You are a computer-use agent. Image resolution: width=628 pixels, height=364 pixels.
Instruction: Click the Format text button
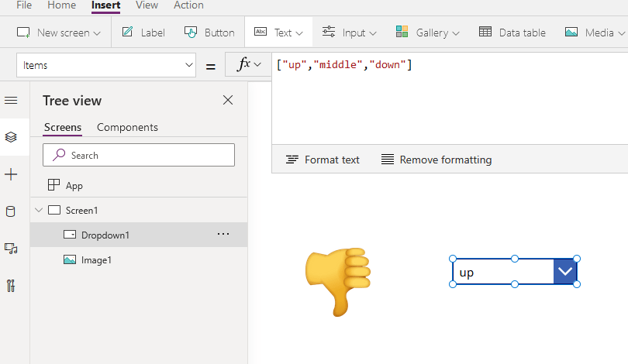pos(323,160)
